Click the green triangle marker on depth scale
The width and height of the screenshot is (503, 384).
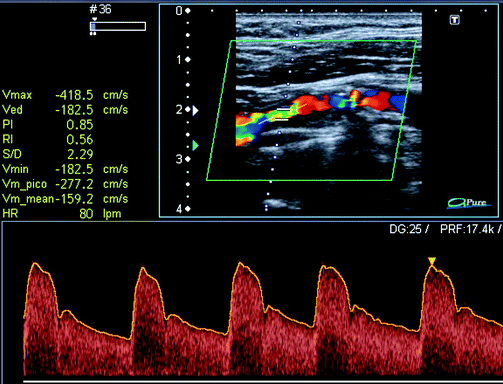pyautogui.click(x=196, y=145)
